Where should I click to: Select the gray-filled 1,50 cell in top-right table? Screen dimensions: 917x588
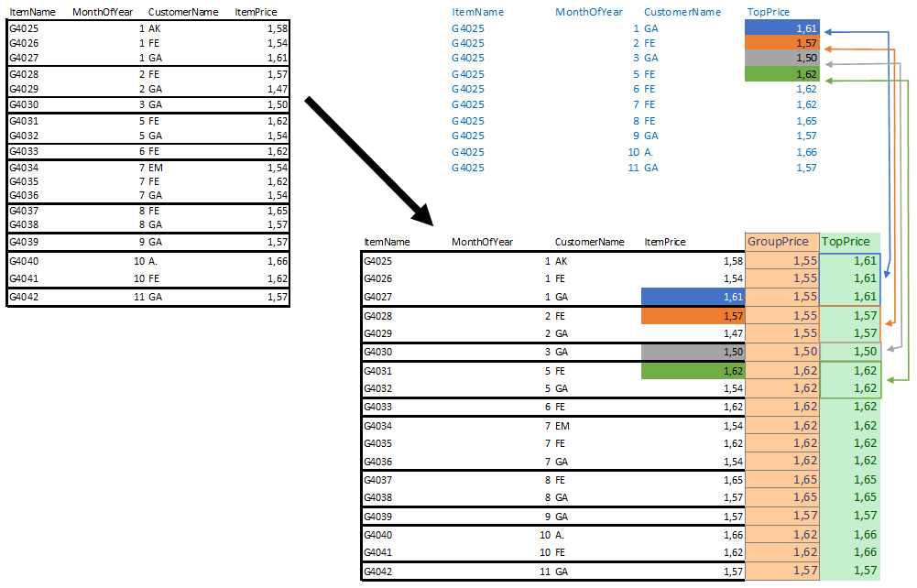click(782, 58)
